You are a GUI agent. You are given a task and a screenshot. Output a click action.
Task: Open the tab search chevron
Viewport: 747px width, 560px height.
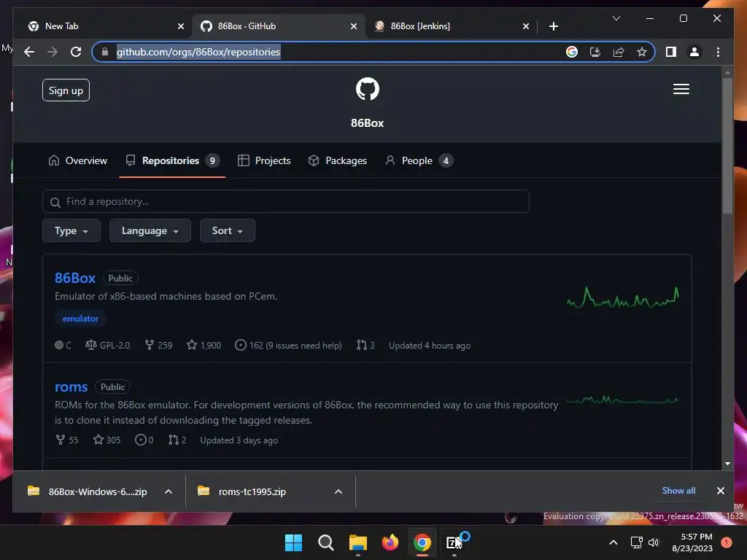coord(616,18)
